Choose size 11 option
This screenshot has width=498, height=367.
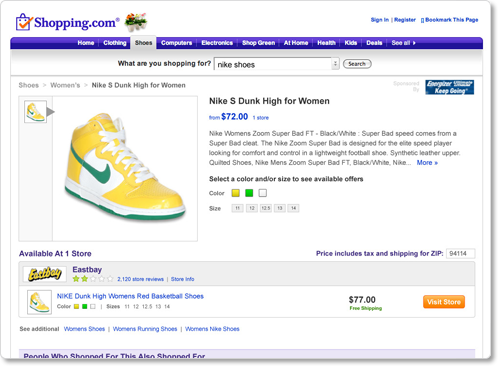pyautogui.click(x=237, y=208)
